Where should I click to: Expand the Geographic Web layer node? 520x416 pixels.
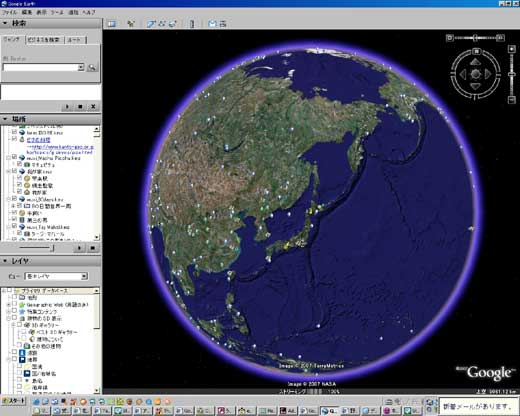9,304
